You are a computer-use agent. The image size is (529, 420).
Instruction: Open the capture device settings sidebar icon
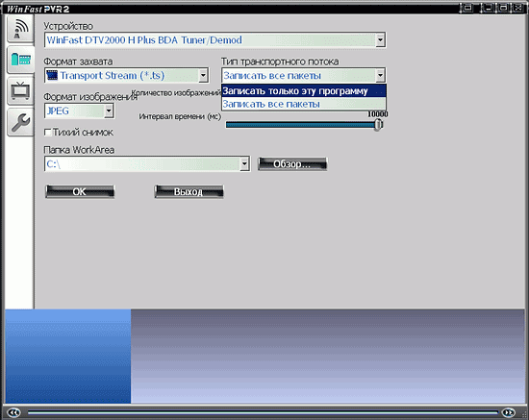[x=20, y=60]
